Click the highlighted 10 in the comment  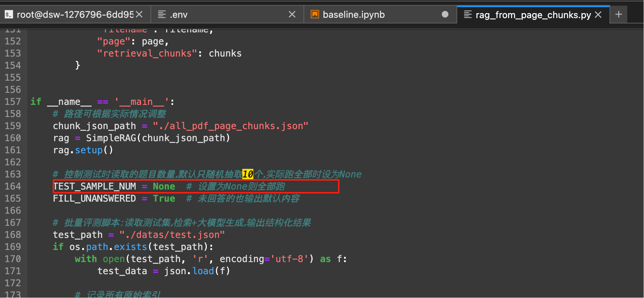248,174
